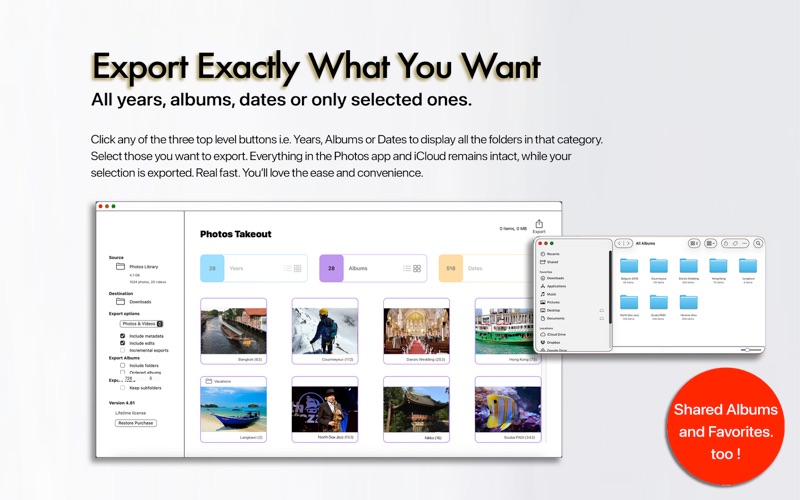
Task: Select the Nikko album thumbnail
Action: pos(416,409)
